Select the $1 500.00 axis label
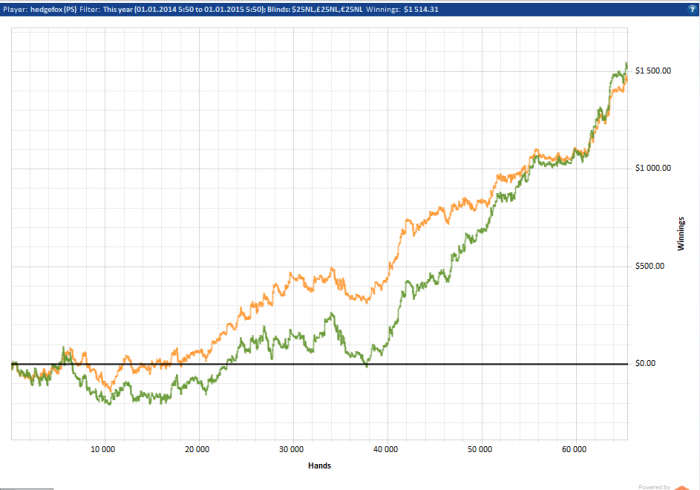The image size is (700, 490). pos(653,71)
